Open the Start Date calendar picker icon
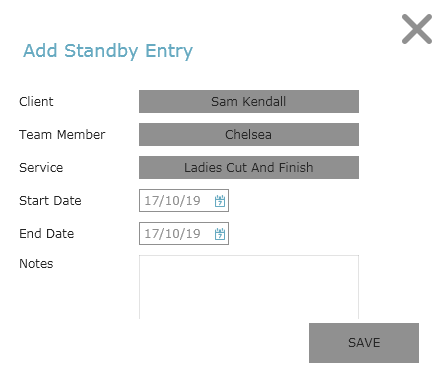445x388 pixels. coord(220,201)
